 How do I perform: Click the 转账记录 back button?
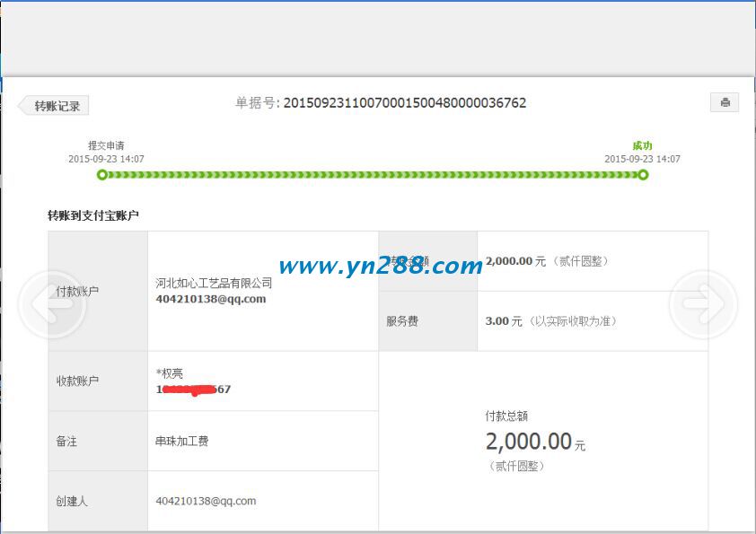[56, 105]
